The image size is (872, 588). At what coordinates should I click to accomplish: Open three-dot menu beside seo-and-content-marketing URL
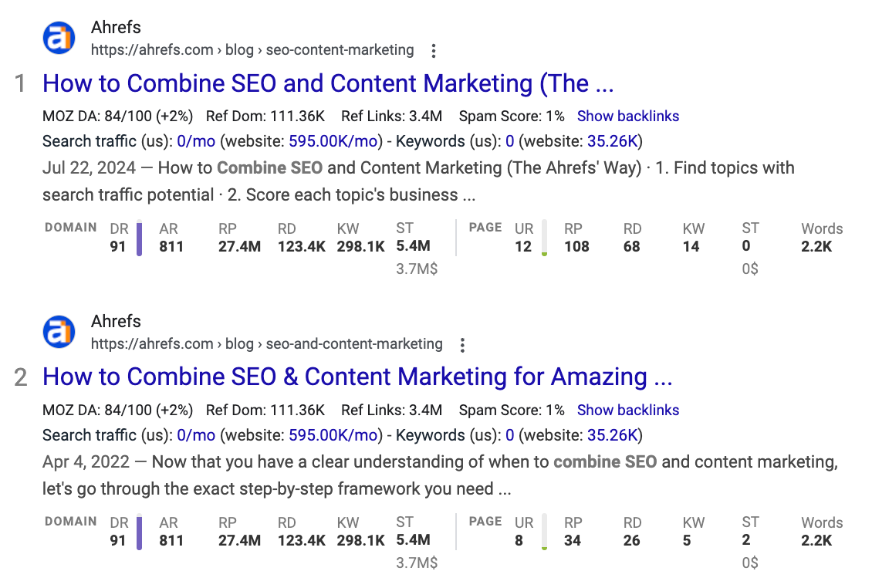point(462,345)
